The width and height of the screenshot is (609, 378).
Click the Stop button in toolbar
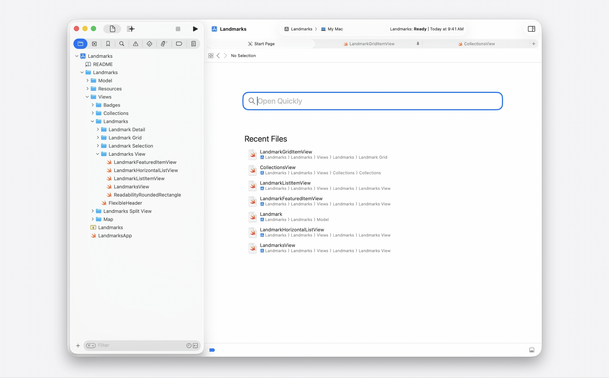click(178, 29)
